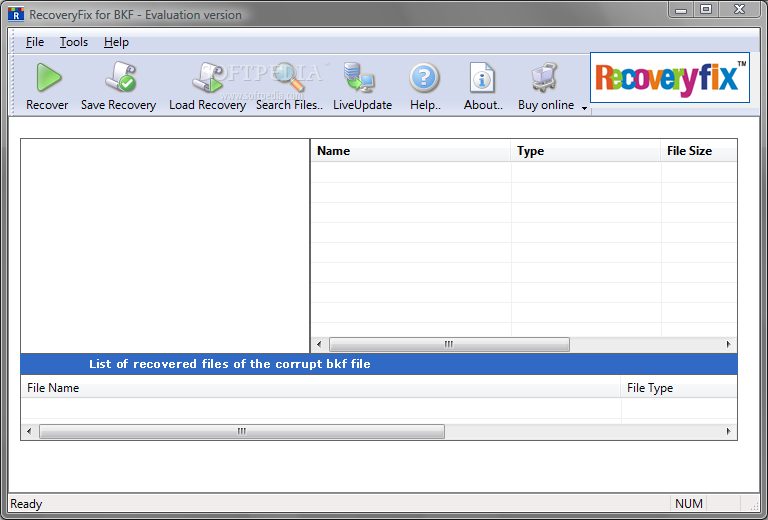Viewport: 768px width, 520px height.
Task: Maximize the RecoveryFix window
Action: pos(706,10)
